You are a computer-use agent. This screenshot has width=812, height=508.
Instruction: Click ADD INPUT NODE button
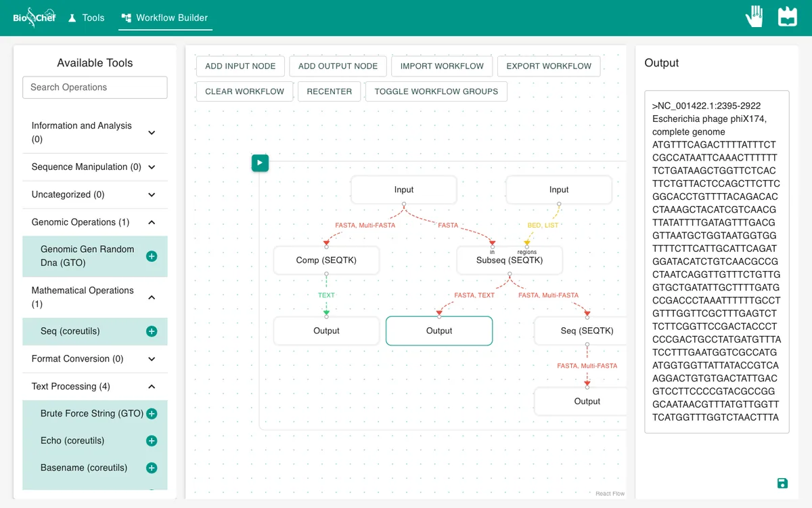pyautogui.click(x=240, y=66)
